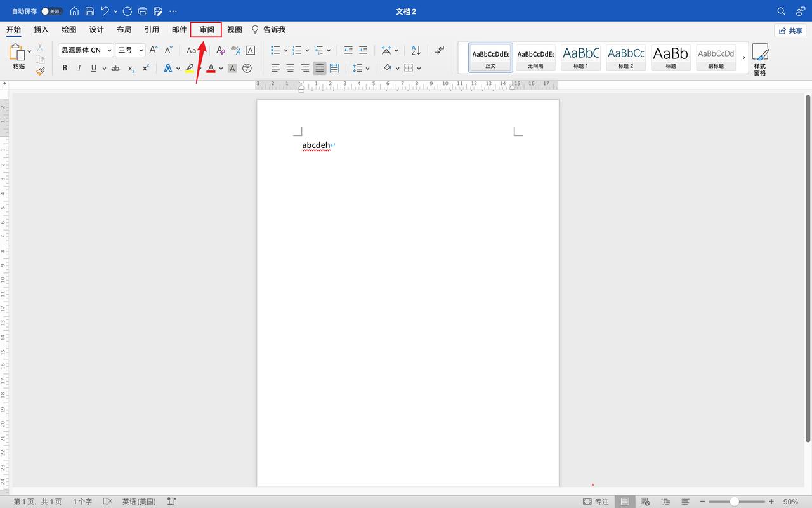Open the share presence icon at top right

pos(801,11)
